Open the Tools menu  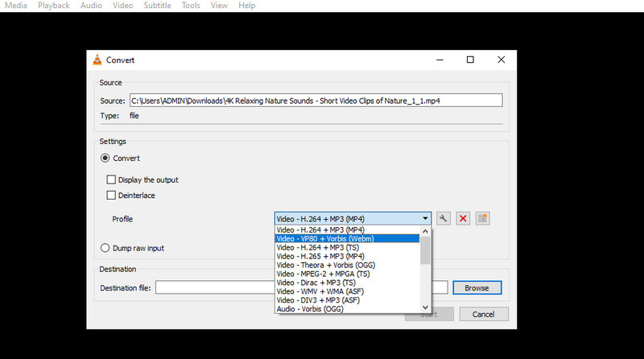(x=191, y=6)
